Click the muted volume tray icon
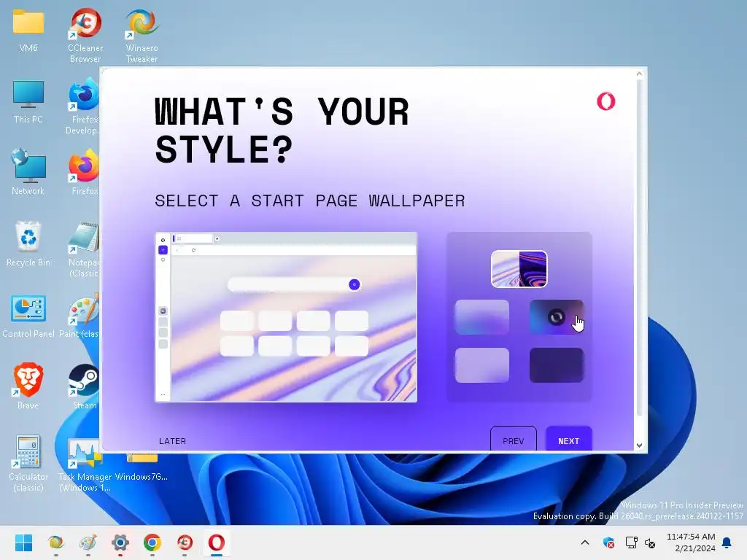The height and width of the screenshot is (560, 747). [650, 542]
